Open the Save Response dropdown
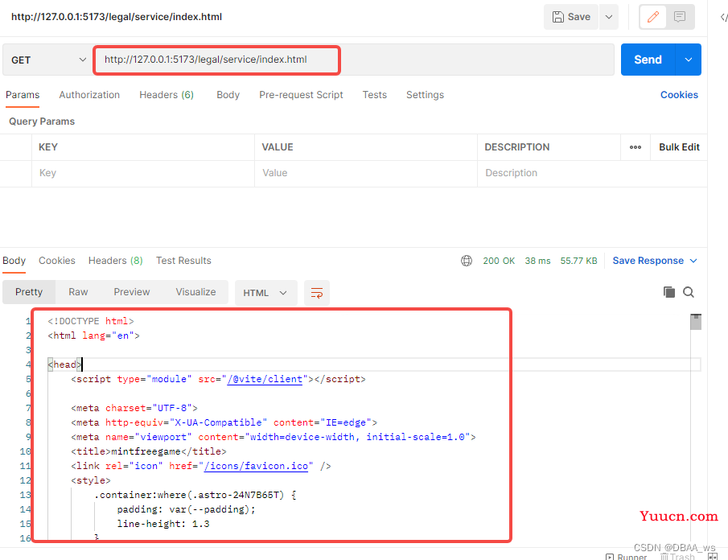 pos(655,261)
